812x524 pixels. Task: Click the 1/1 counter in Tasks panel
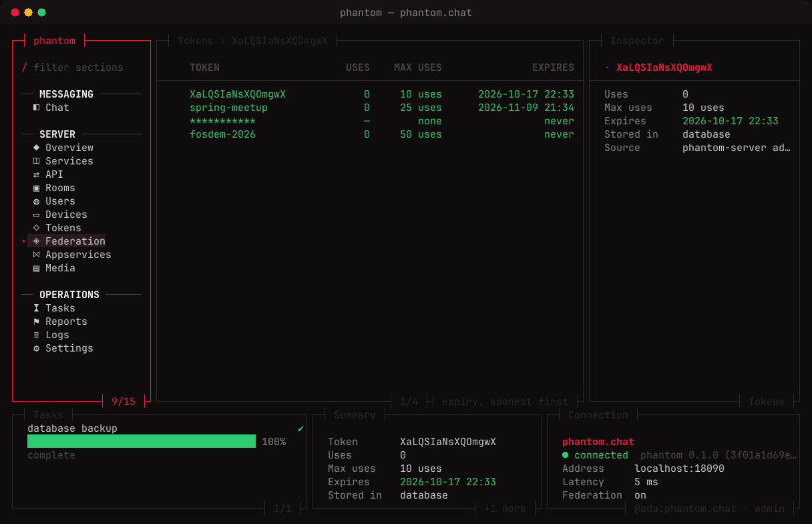tap(282, 509)
